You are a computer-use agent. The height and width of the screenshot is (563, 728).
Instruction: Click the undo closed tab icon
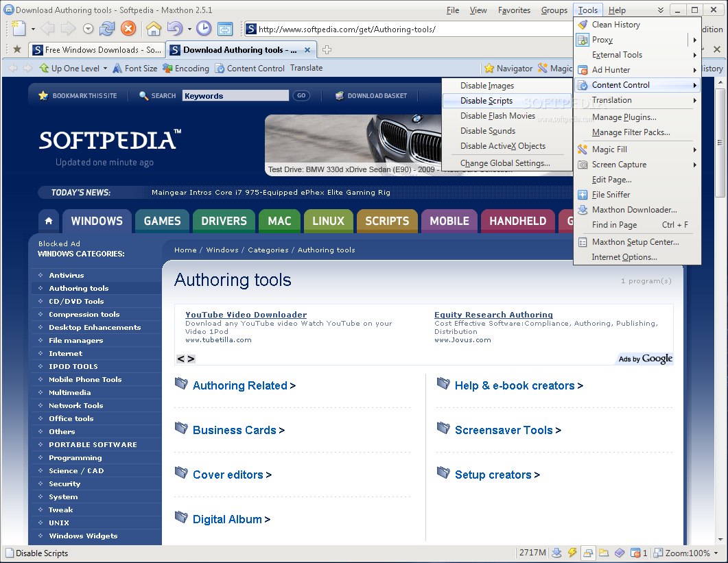[175, 29]
